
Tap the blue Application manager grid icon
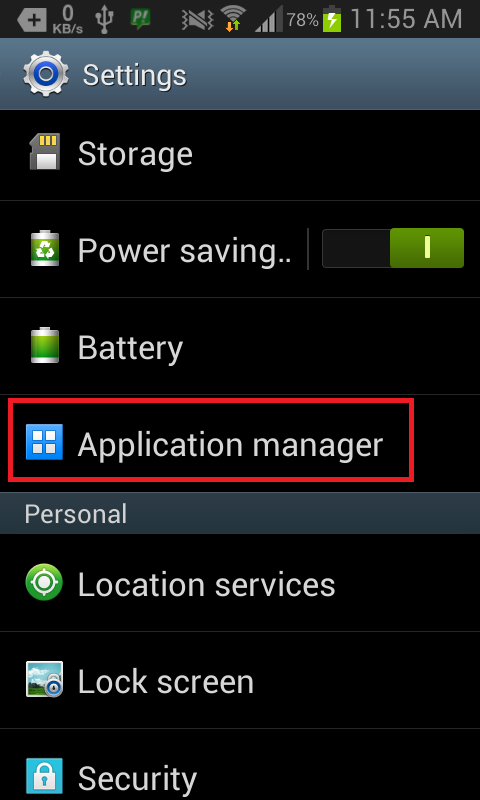pyautogui.click(x=44, y=442)
